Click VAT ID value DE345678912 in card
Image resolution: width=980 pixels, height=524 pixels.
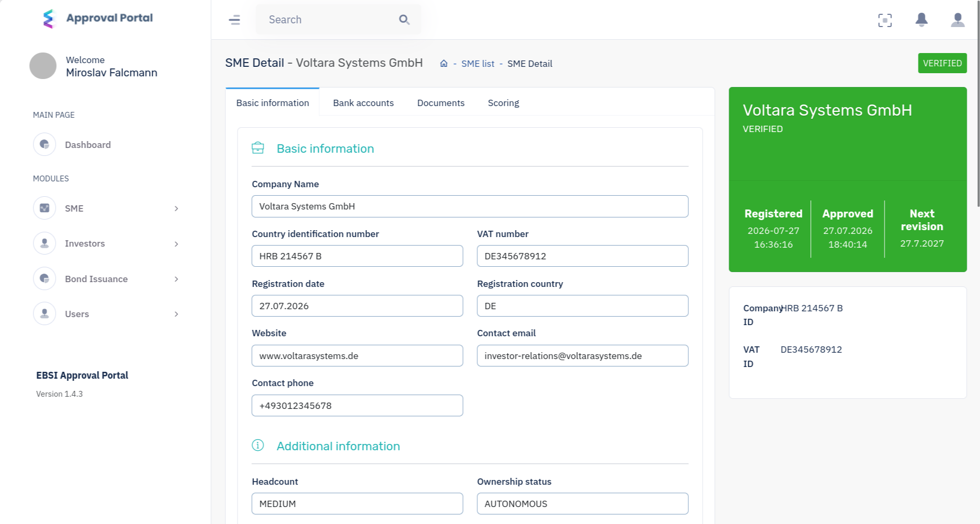(811, 350)
